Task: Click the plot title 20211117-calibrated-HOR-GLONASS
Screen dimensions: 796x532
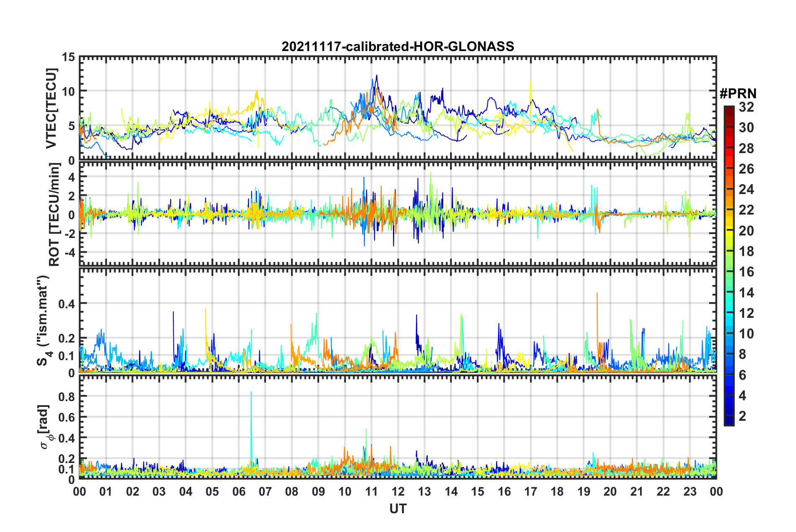Action: (398, 46)
